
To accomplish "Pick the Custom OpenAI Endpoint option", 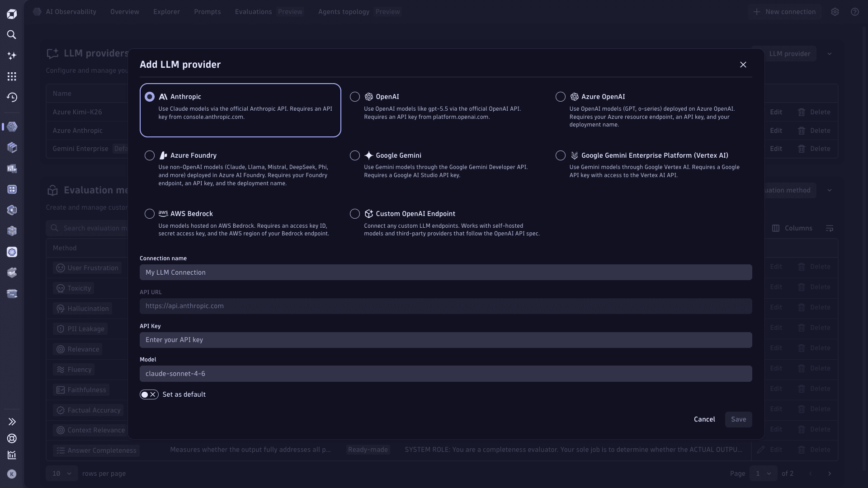I will [355, 214].
